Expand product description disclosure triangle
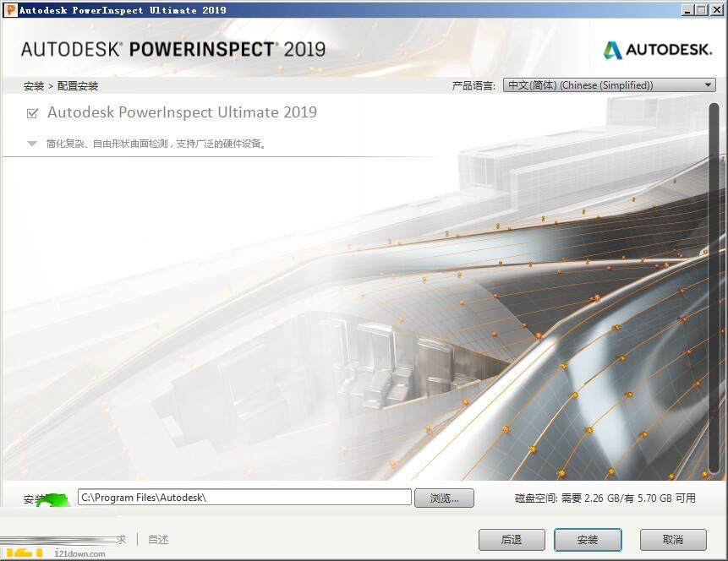 coord(32,144)
